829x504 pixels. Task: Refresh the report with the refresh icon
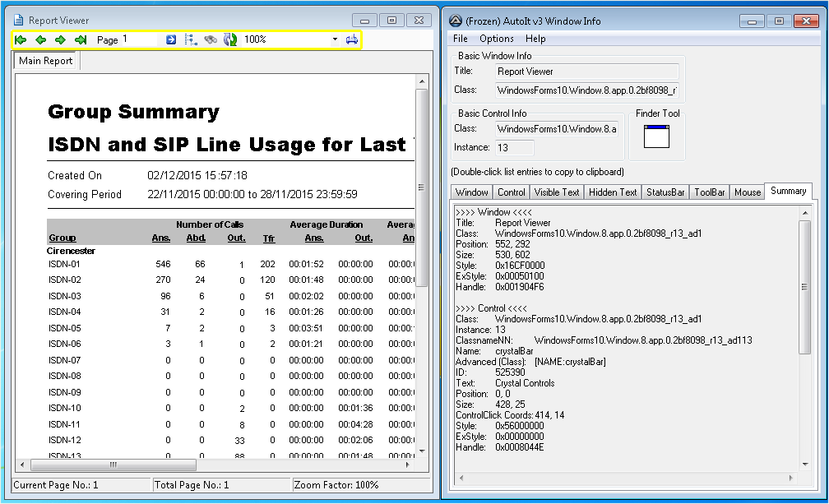point(230,39)
